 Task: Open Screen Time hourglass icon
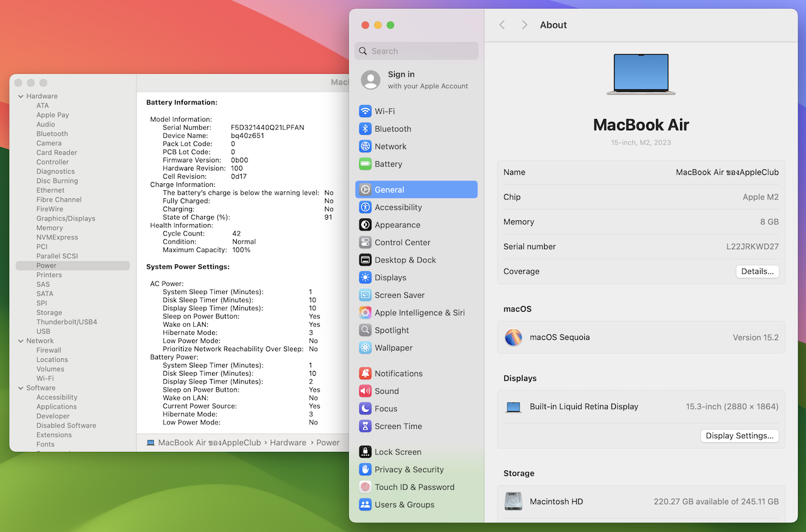point(365,426)
